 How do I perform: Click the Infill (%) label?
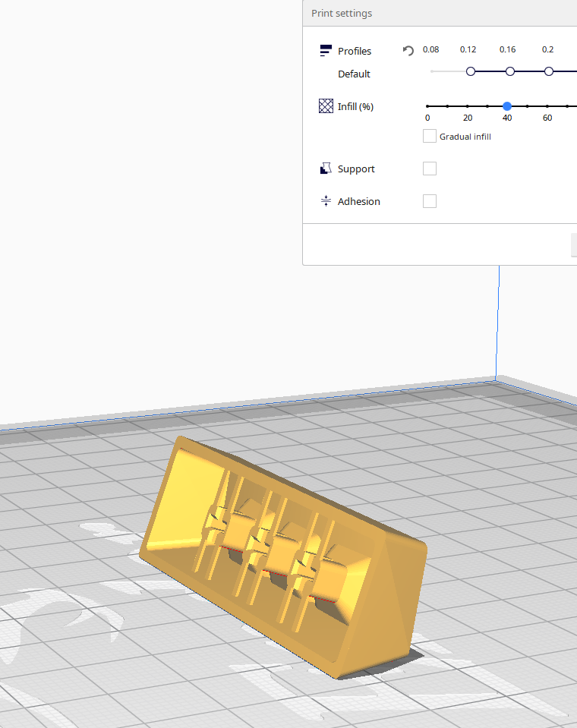(355, 107)
